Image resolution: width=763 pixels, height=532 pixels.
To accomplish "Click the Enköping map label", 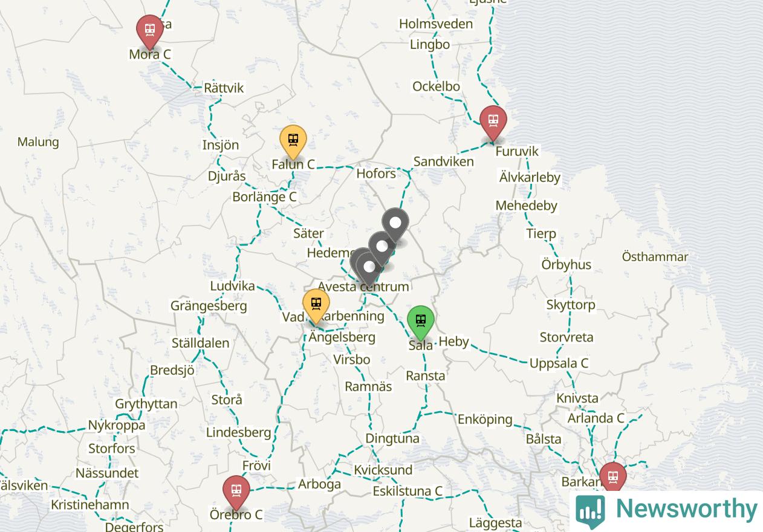I will 485,419.
